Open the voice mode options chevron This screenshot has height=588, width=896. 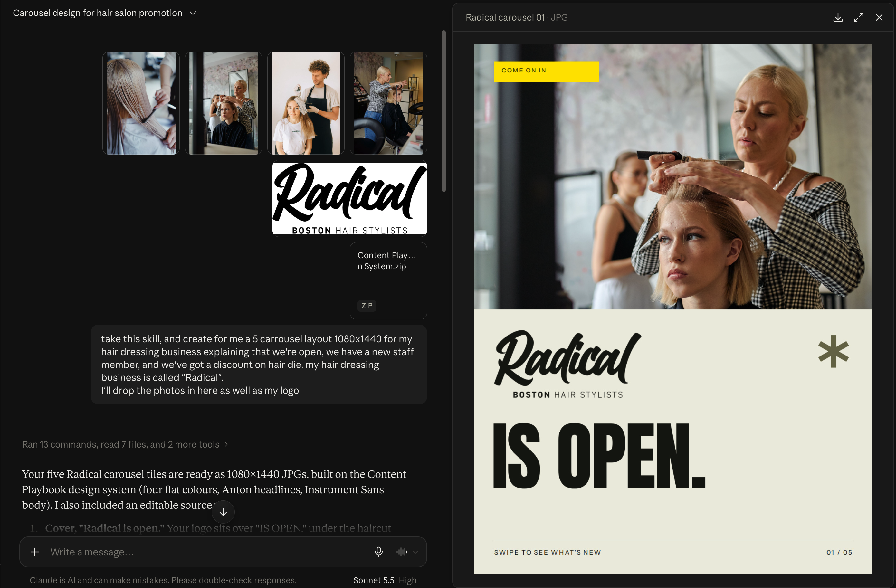coord(415,552)
